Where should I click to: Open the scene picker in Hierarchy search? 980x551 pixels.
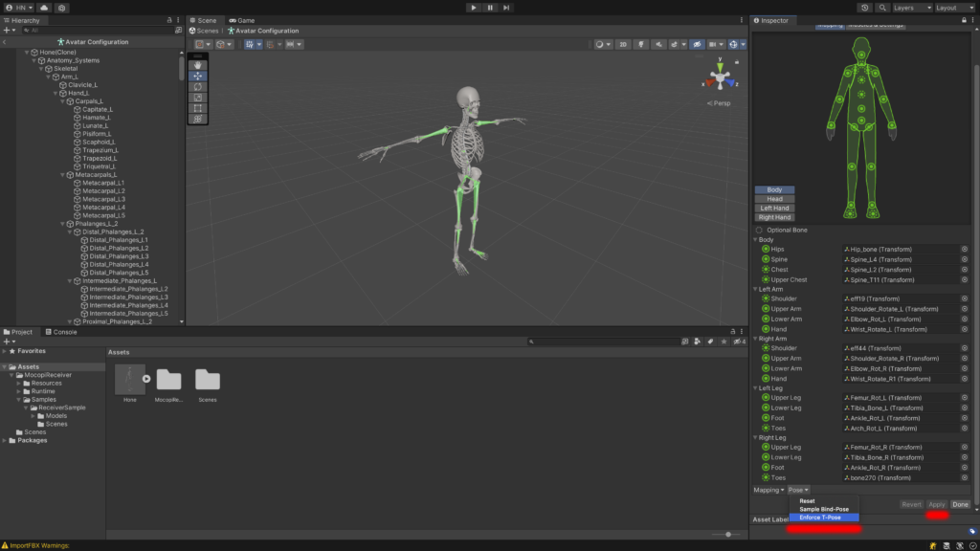tap(178, 30)
